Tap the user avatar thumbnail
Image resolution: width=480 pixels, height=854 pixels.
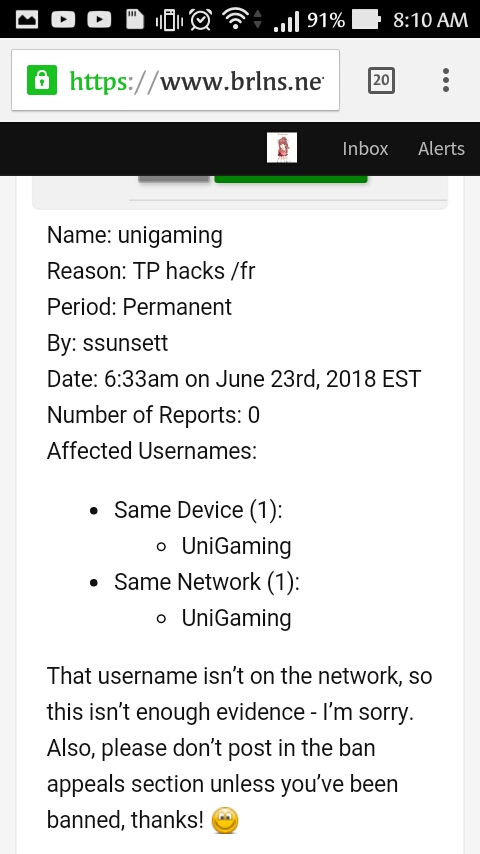(x=282, y=148)
